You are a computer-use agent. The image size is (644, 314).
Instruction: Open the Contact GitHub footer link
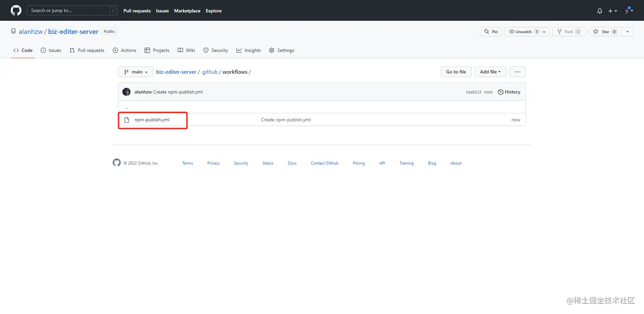tap(325, 163)
